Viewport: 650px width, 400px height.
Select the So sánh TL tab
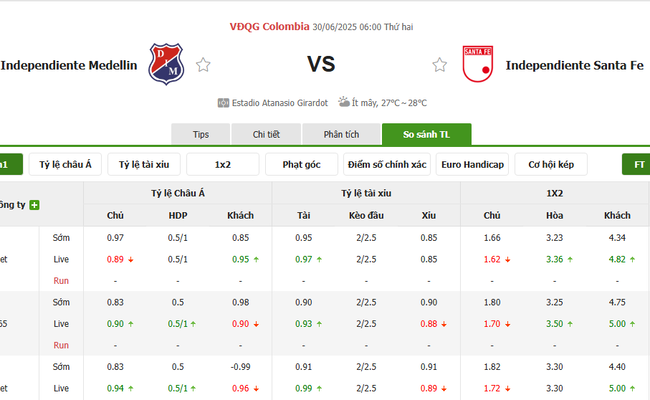coord(426,134)
